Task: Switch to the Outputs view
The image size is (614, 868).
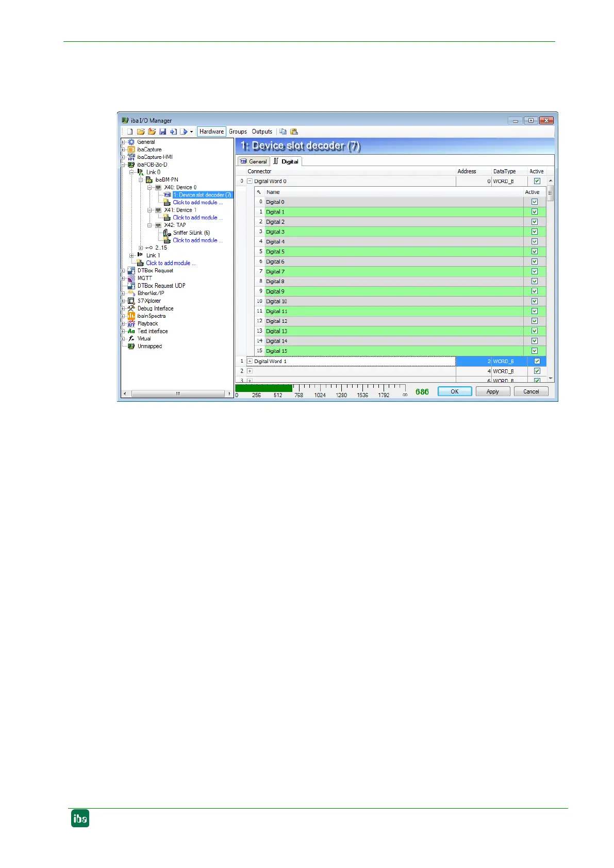Action: [x=262, y=132]
